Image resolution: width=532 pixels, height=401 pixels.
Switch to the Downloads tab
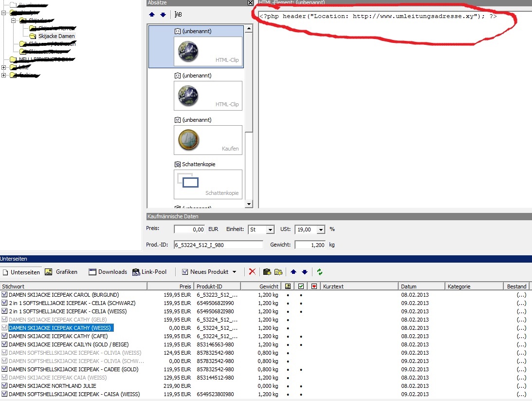pyautogui.click(x=108, y=272)
